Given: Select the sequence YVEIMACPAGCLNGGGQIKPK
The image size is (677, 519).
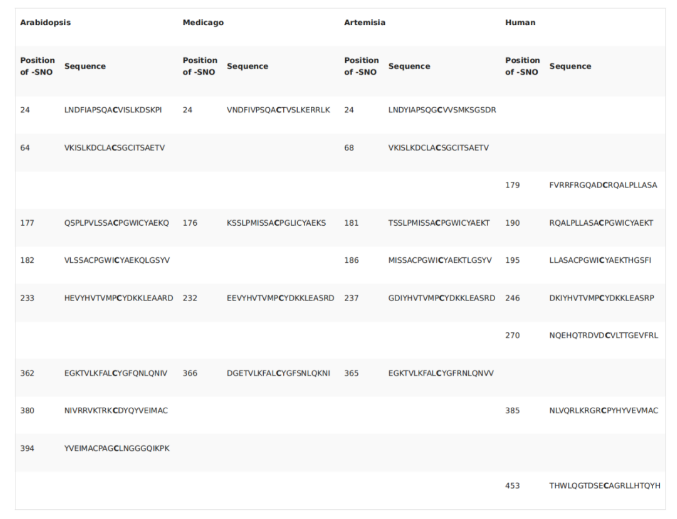Looking at the screenshot, I should [117, 447].
